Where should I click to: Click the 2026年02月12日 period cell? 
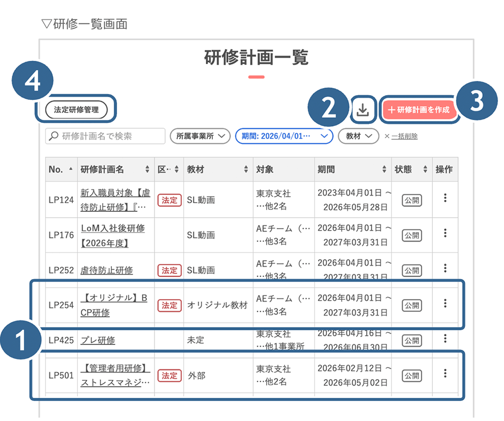pos(353,375)
